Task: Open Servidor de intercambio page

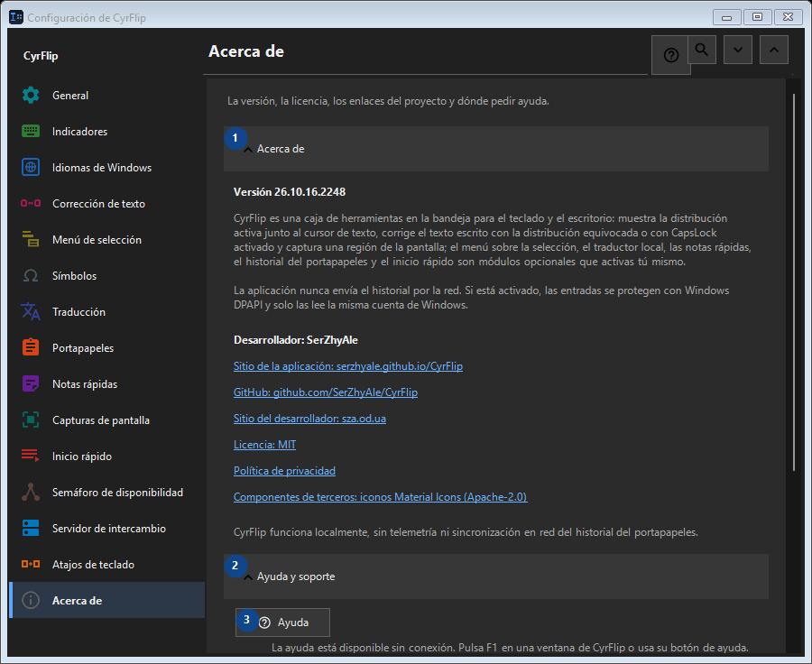Action: (107, 529)
